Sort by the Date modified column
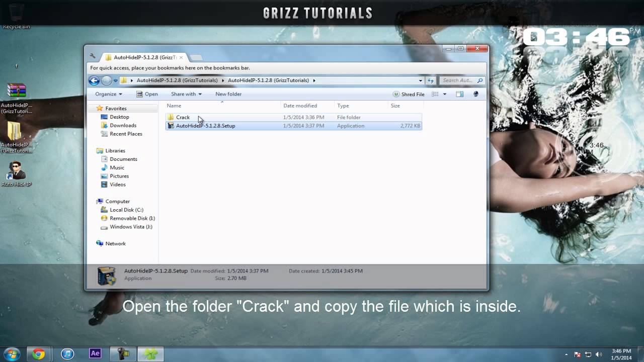Screen dimensions: 644x362 tap(307, 106)
